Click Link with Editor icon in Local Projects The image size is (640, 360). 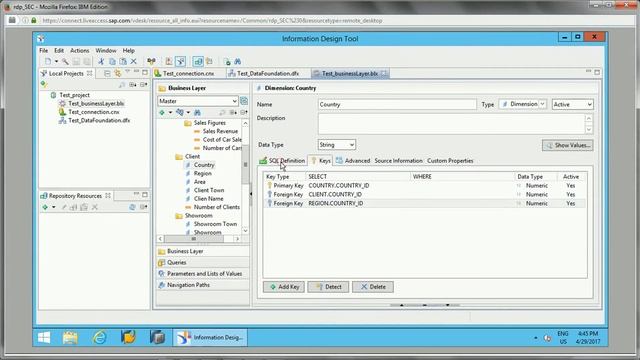118,73
